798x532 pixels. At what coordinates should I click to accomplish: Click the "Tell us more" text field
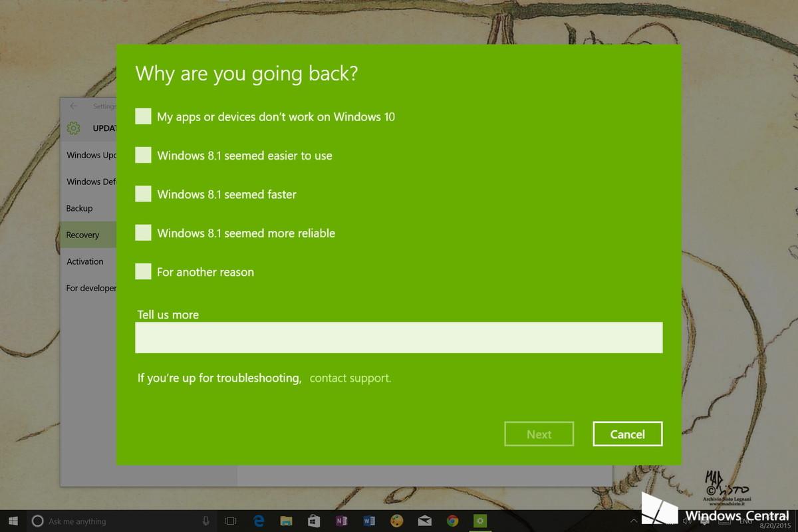[398, 338]
